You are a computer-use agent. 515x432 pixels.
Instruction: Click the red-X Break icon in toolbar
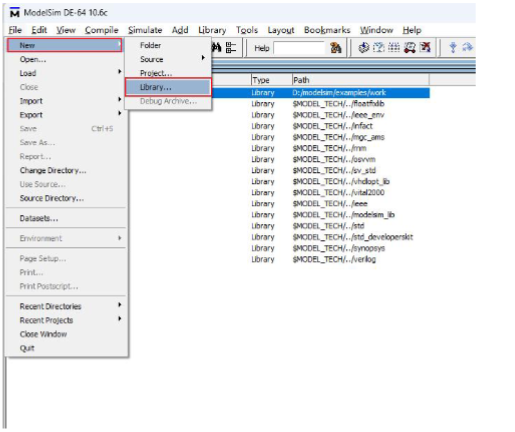(x=425, y=48)
